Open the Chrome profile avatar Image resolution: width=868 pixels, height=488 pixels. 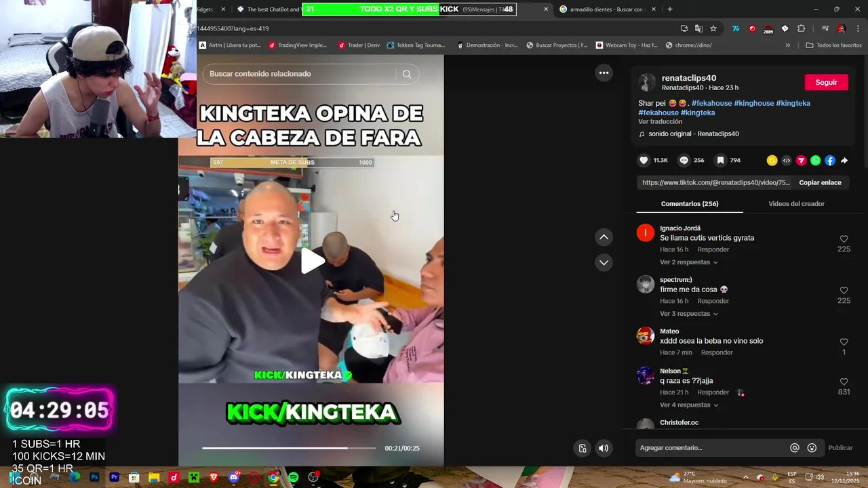[x=842, y=28]
